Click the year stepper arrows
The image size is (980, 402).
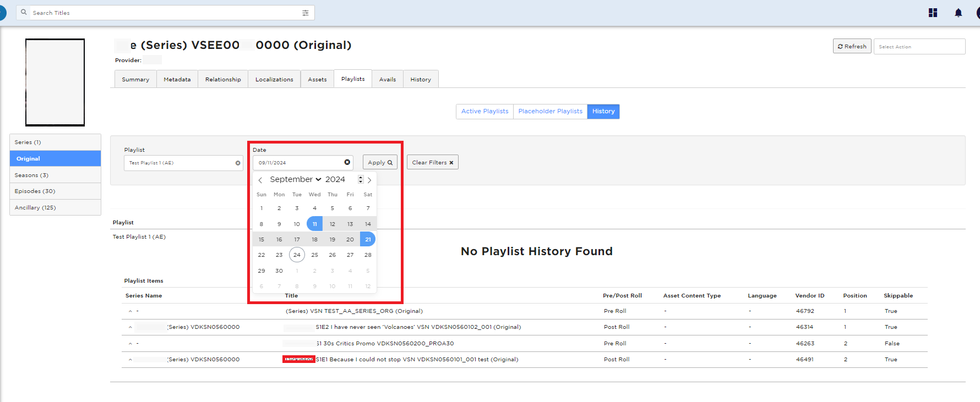361,179
